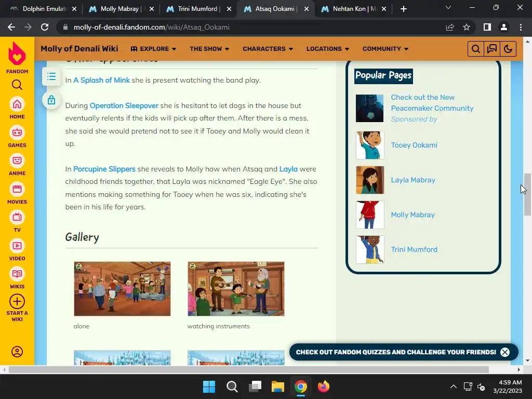The image size is (532, 399).
Task: Click the address bar URL field
Action: [251, 27]
